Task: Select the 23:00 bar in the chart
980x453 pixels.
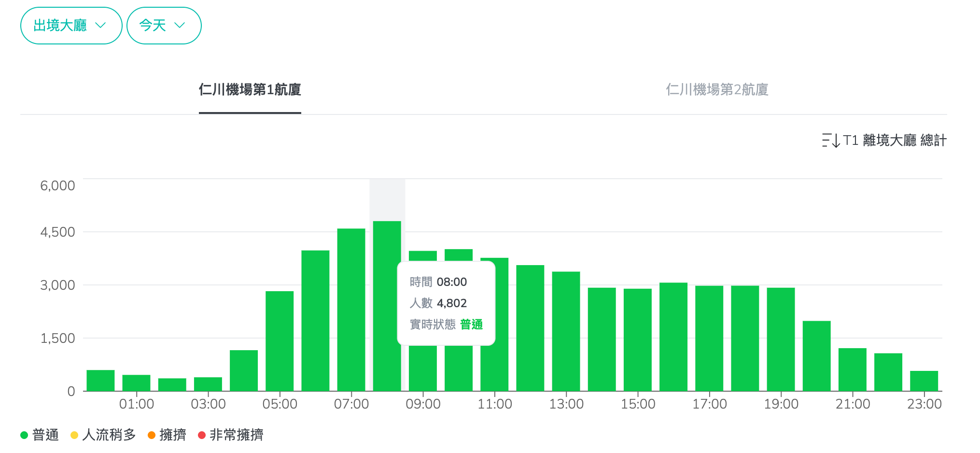Action: (x=924, y=381)
